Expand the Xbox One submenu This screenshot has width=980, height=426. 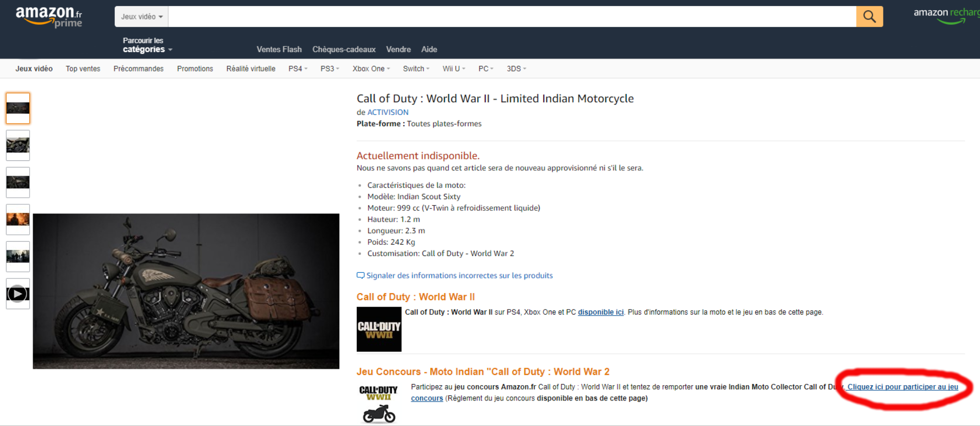[371, 68]
